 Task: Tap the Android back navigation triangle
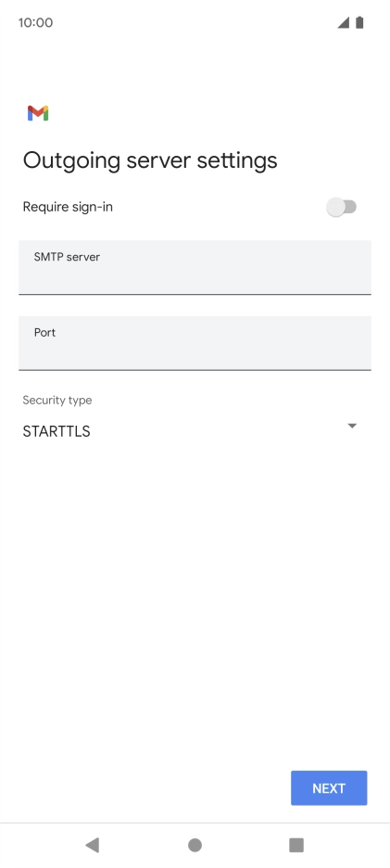(92, 845)
